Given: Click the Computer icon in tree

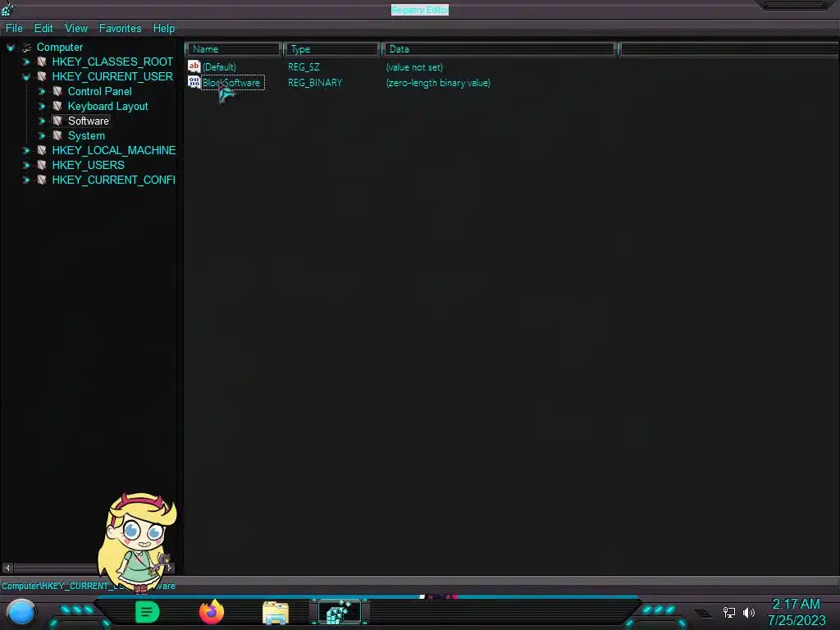Looking at the screenshot, I should pyautogui.click(x=26, y=48).
